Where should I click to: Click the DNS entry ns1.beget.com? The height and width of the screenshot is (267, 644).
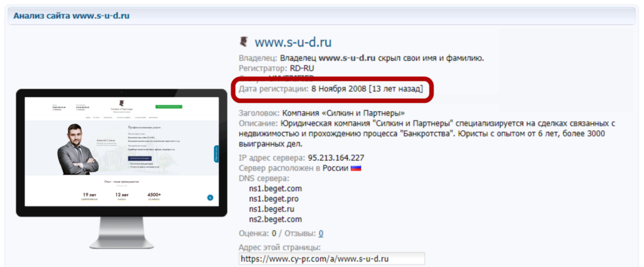[275, 188]
